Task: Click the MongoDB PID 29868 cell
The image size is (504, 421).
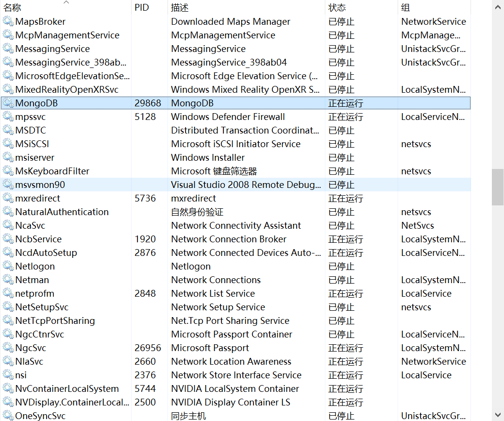Action: click(x=148, y=103)
